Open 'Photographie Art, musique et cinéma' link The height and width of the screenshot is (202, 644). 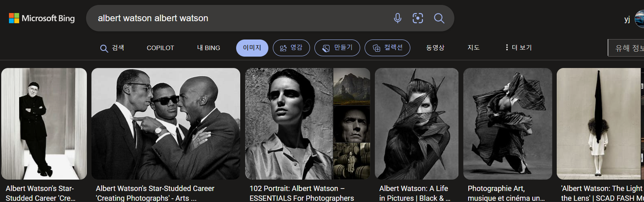coord(506,193)
